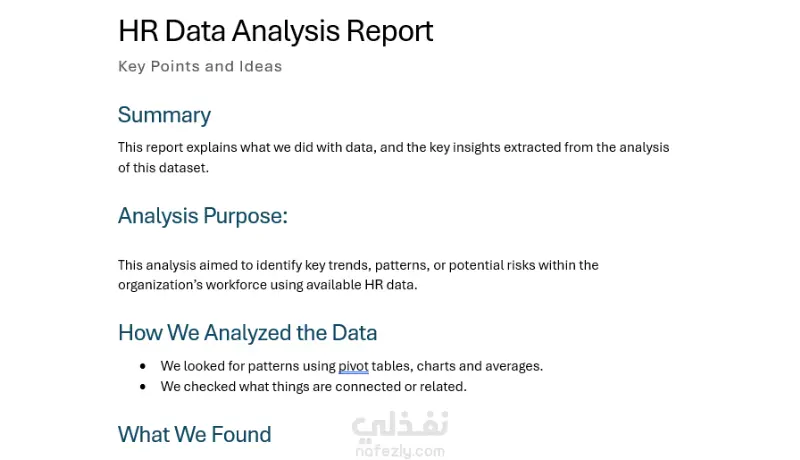Click the "HR Data Analysis Report" title
Image resolution: width=800 pixels, height=460 pixels.
coord(275,31)
